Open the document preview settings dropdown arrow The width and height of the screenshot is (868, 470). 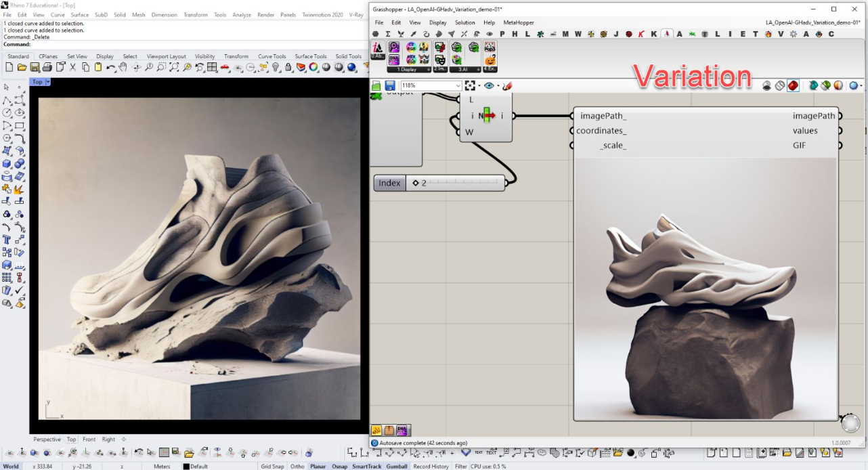862,86
